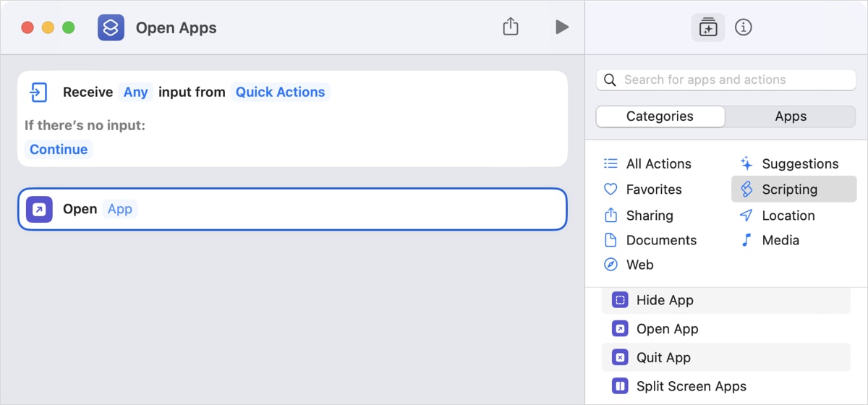868x405 pixels.
Task: Click the Sharing category icon
Action: click(610, 215)
